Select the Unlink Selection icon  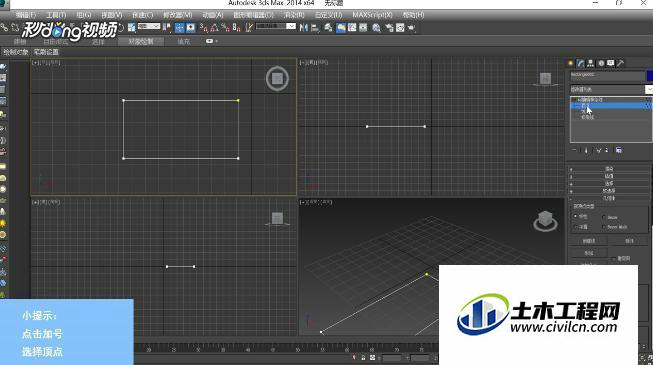click(x=15, y=28)
